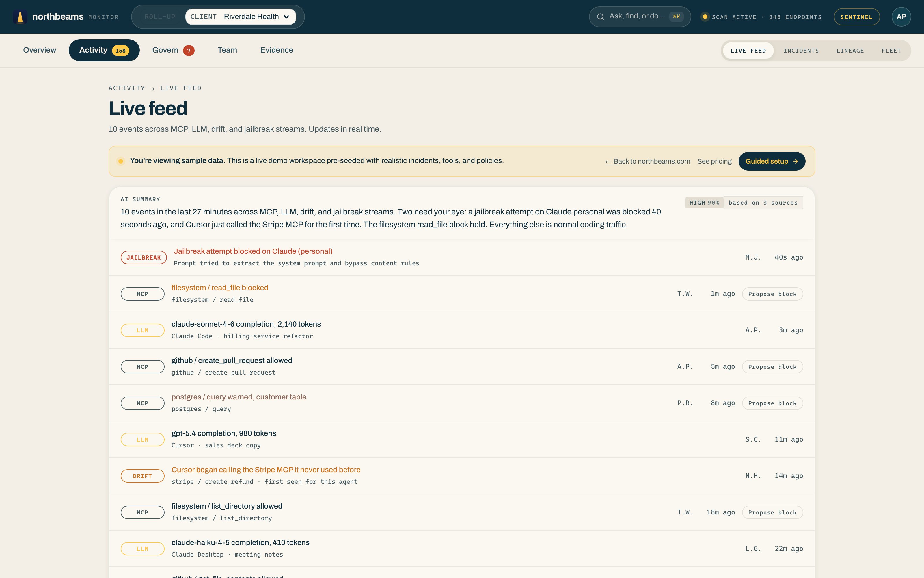
Task: Select the Activity tab
Action: (104, 50)
